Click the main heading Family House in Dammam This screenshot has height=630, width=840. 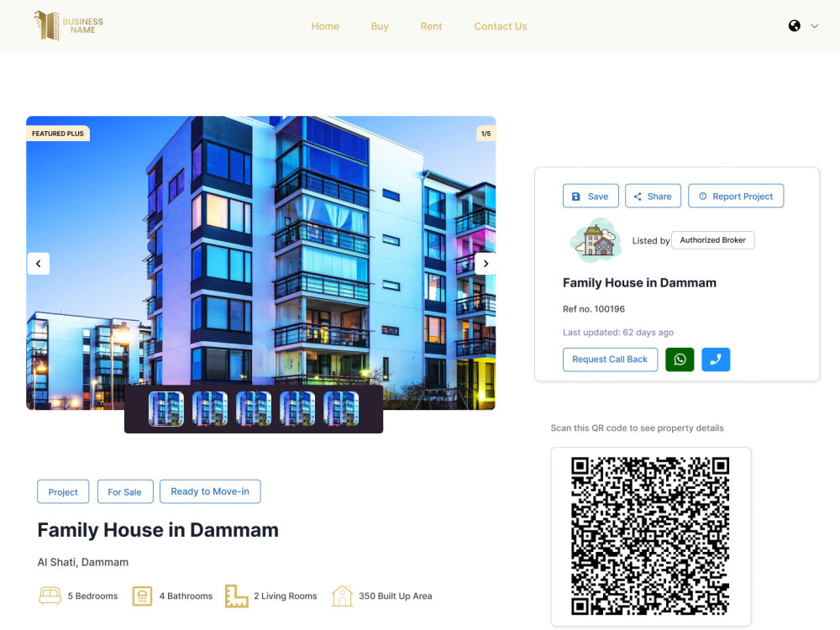coord(158,530)
